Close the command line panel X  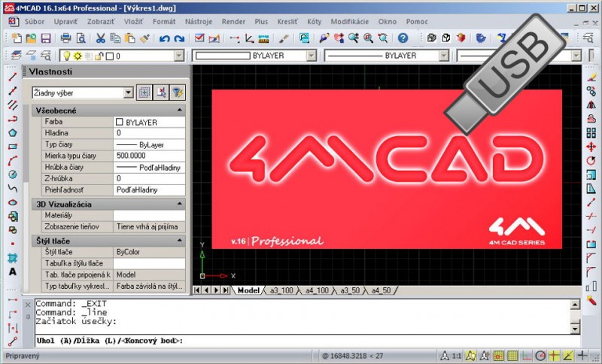click(28, 305)
